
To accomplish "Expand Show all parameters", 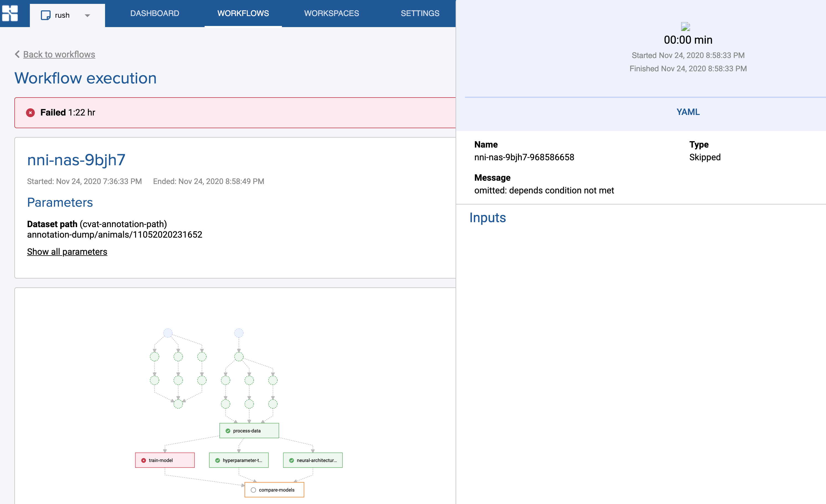I will point(67,252).
